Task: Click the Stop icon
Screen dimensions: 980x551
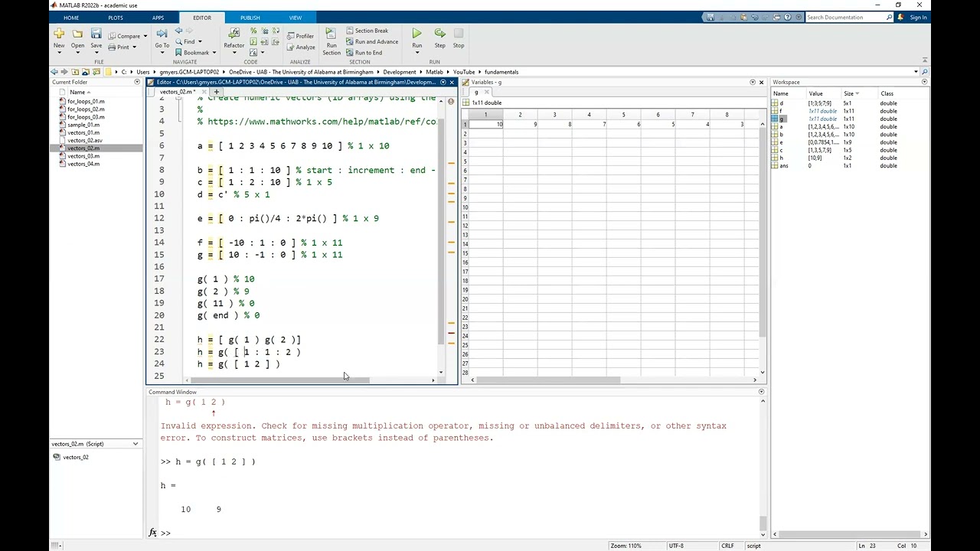Action: point(459,34)
